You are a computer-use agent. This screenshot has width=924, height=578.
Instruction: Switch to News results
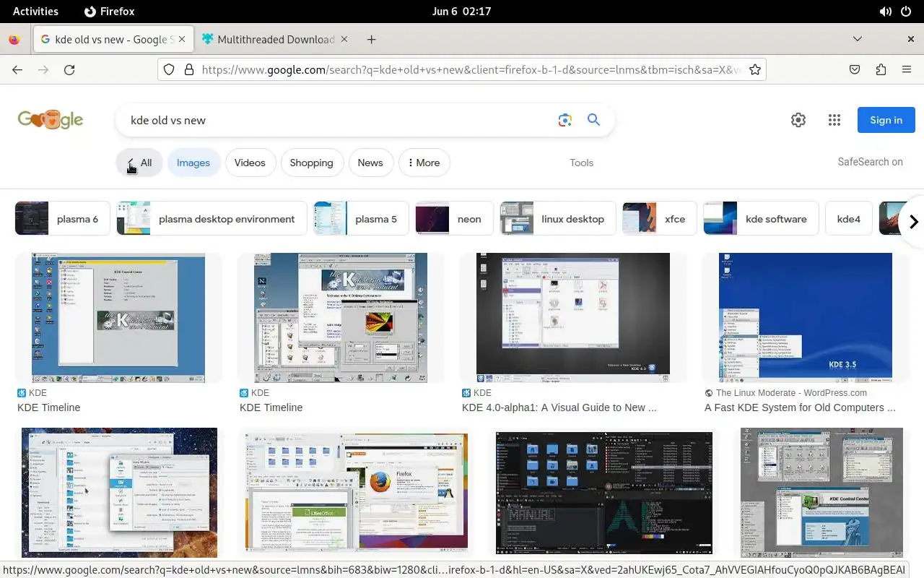pos(370,163)
